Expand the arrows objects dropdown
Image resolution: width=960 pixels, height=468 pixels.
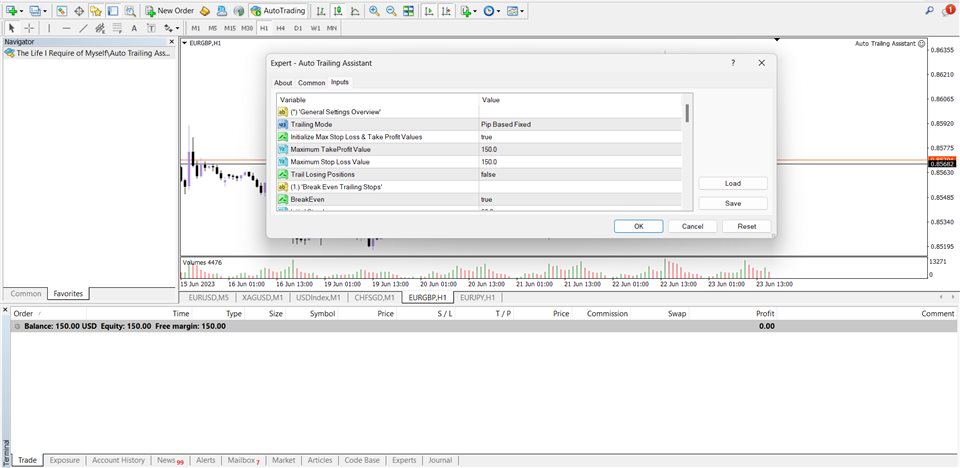click(177, 28)
